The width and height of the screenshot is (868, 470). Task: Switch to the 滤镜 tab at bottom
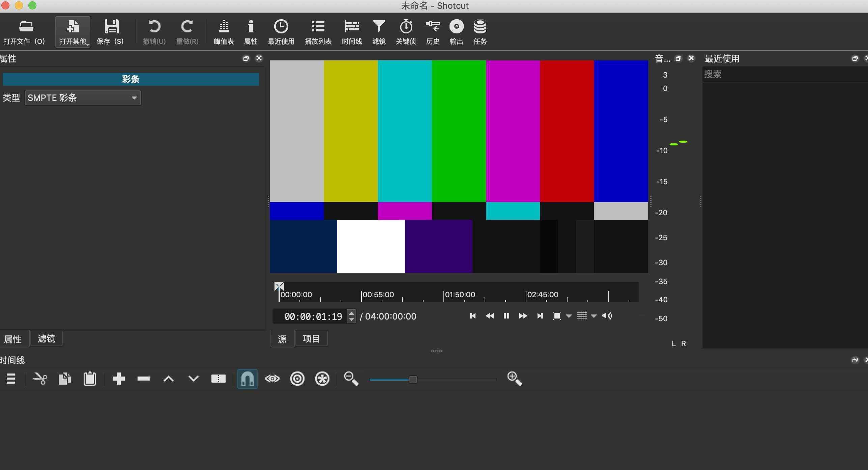click(47, 338)
